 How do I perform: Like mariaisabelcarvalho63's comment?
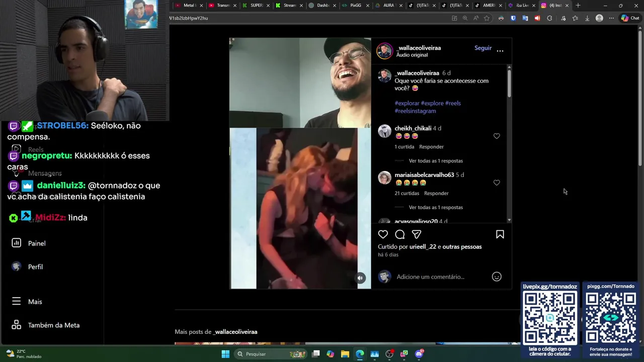coord(497,183)
